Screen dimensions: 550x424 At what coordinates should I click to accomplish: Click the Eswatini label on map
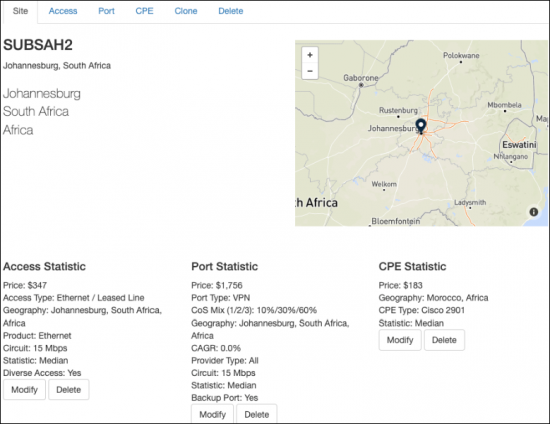(x=519, y=145)
